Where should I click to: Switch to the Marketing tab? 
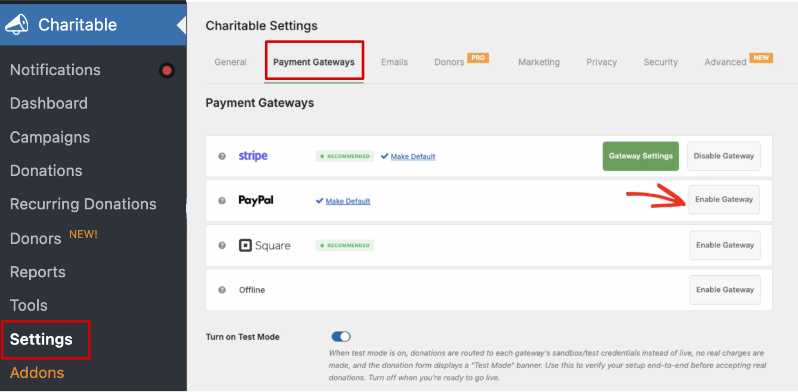click(x=539, y=62)
